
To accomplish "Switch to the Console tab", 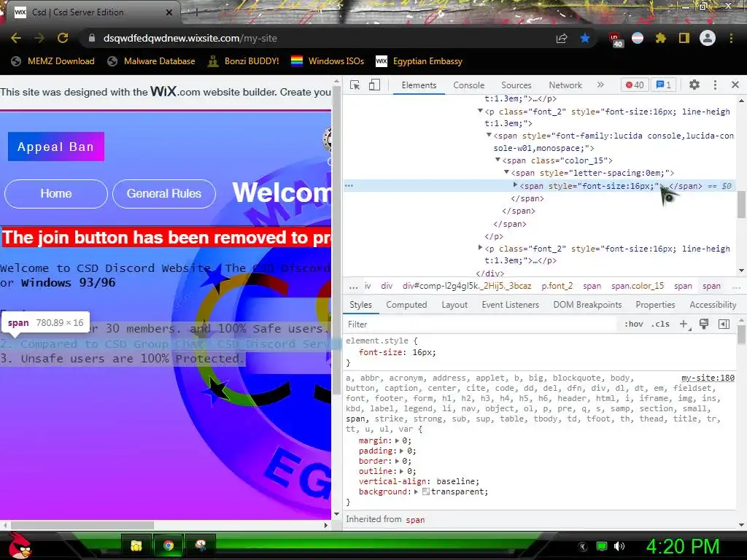I will click(469, 85).
